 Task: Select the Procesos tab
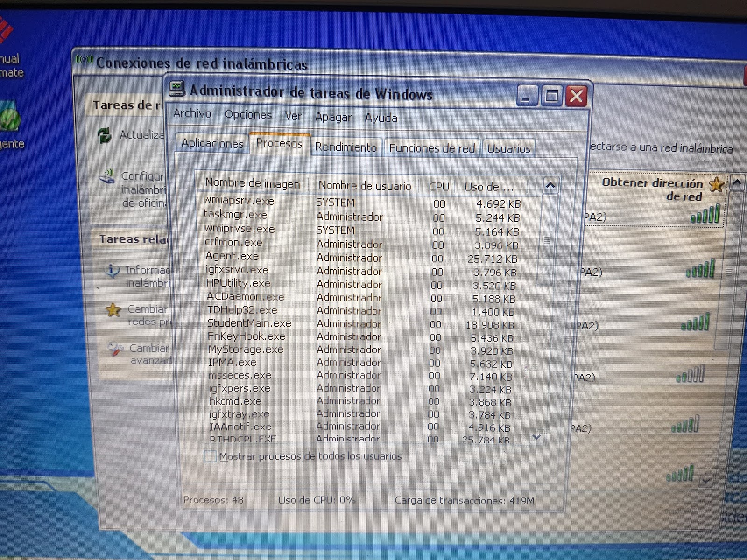[x=279, y=143]
